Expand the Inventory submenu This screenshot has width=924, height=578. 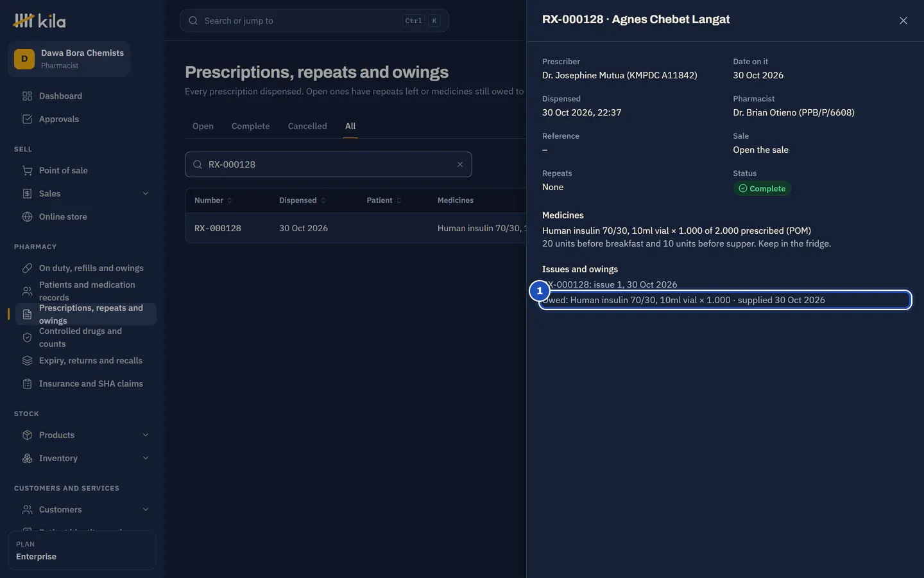click(x=146, y=458)
